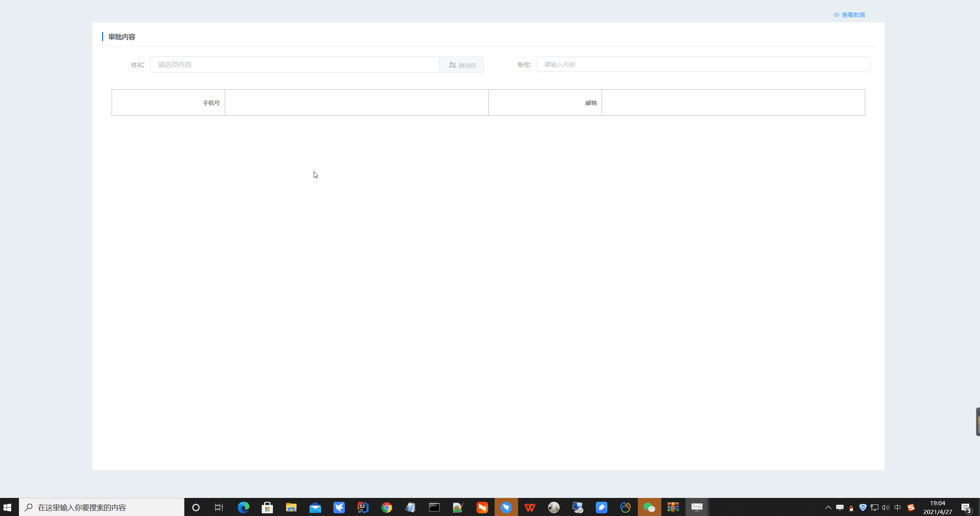Toggle the 中 input method indicator
Screen dimensions: 980x516
[897, 507]
